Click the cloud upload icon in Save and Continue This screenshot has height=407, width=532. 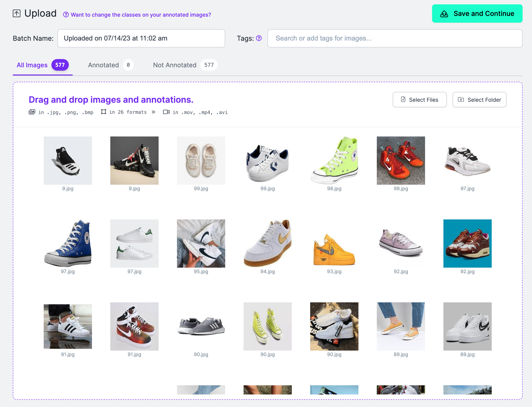pyautogui.click(x=444, y=14)
